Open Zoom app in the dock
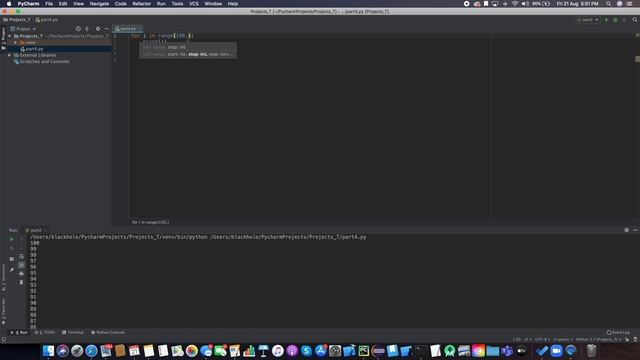The height and width of the screenshot is (360, 640). pos(556,351)
